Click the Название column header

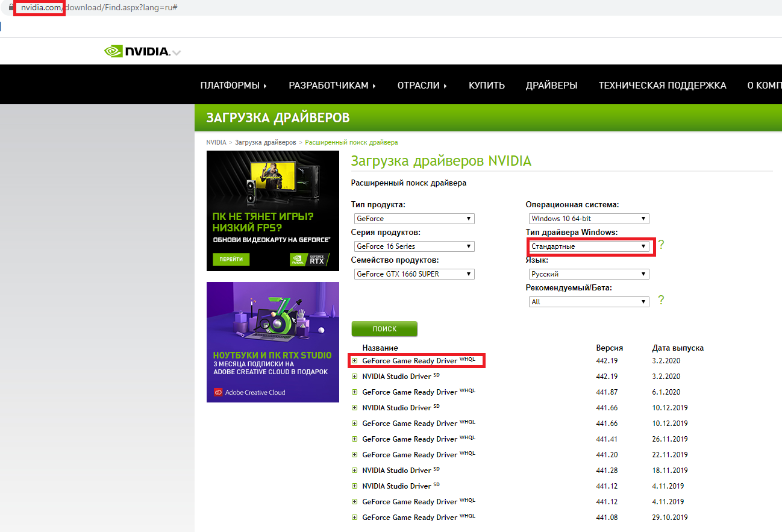(x=380, y=348)
